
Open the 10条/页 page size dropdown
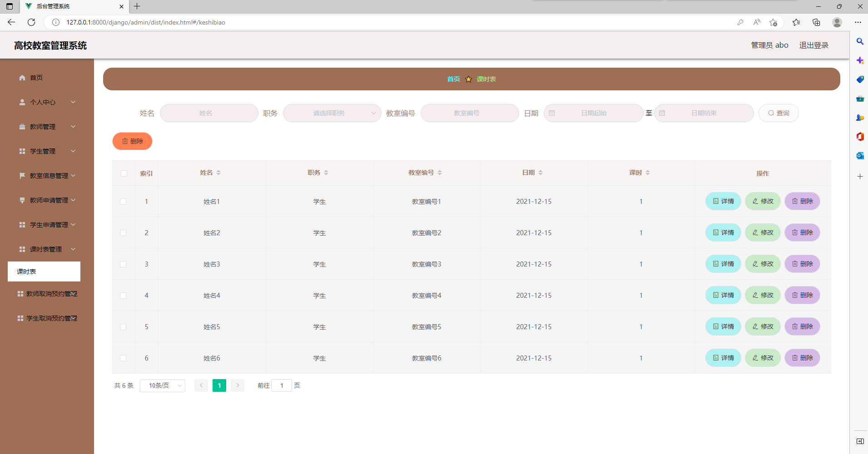coord(163,385)
